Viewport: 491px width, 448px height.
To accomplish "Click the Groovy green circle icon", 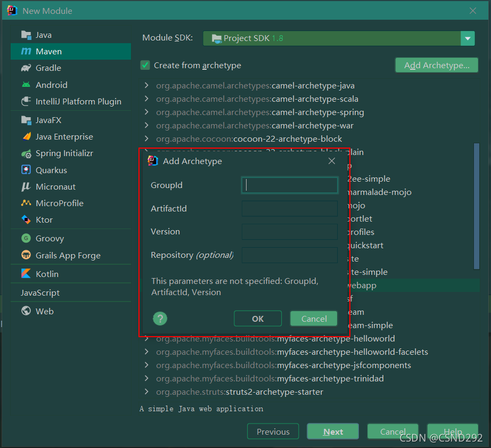I will point(26,239).
